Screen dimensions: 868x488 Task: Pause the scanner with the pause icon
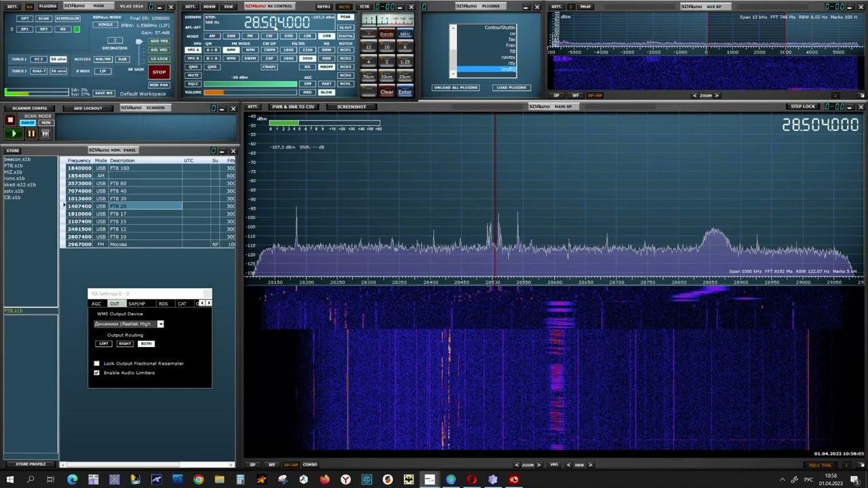tap(31, 134)
